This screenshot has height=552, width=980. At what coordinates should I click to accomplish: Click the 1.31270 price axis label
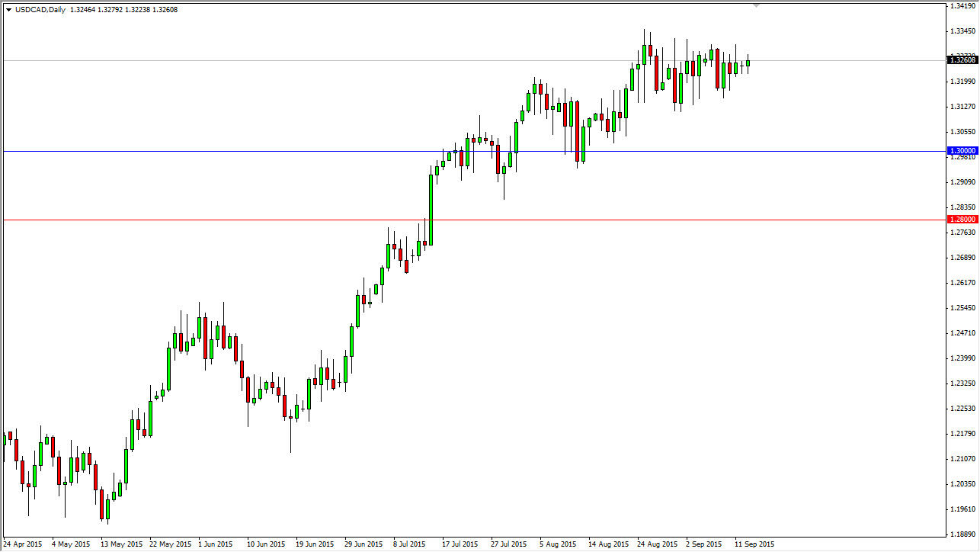pyautogui.click(x=963, y=107)
